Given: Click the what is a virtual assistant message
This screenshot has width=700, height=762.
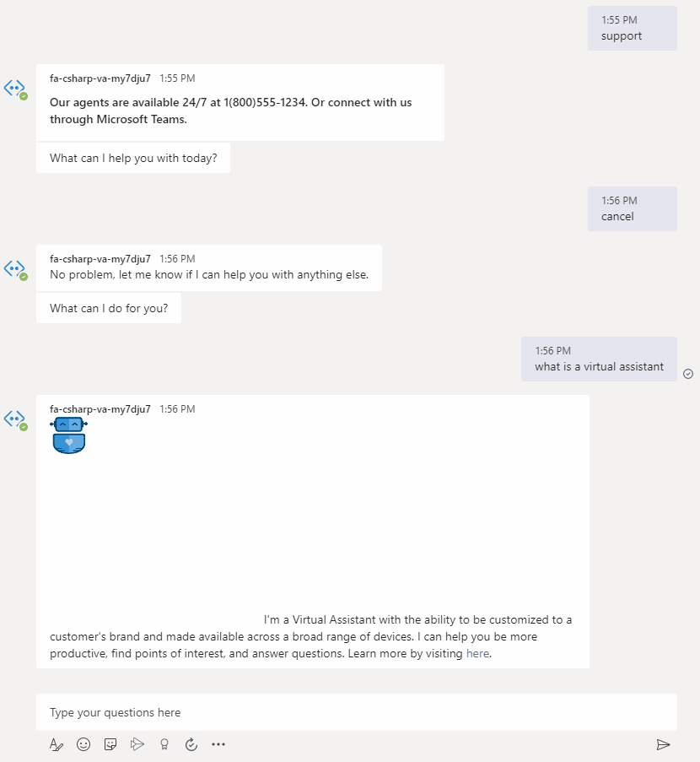Looking at the screenshot, I should pyautogui.click(x=599, y=359).
